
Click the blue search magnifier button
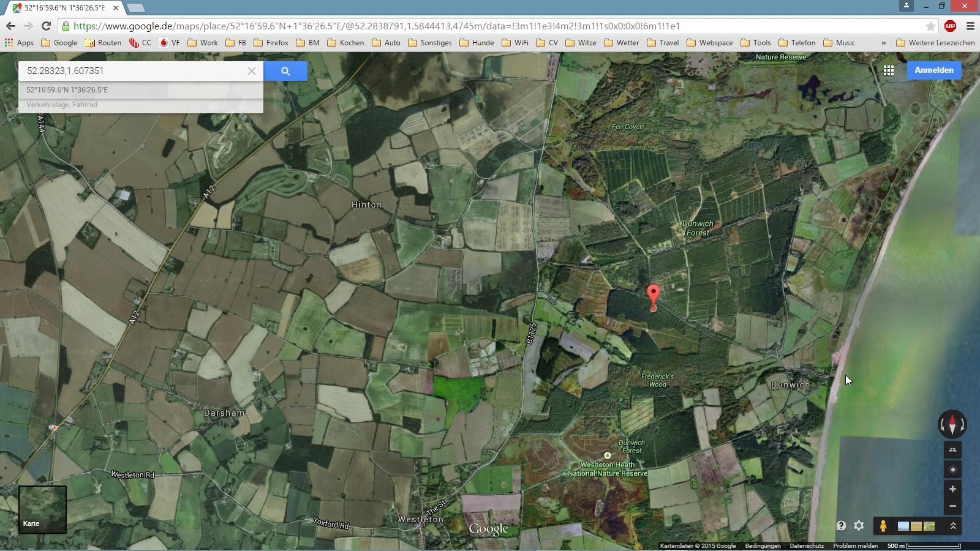(285, 71)
